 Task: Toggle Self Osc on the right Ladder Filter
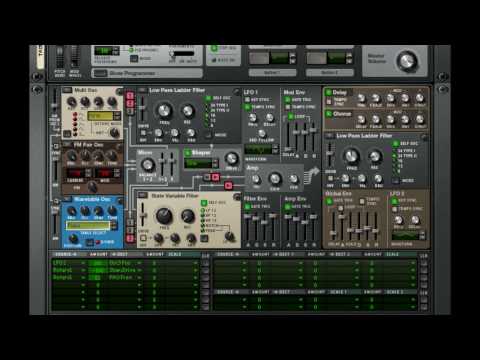point(396,144)
